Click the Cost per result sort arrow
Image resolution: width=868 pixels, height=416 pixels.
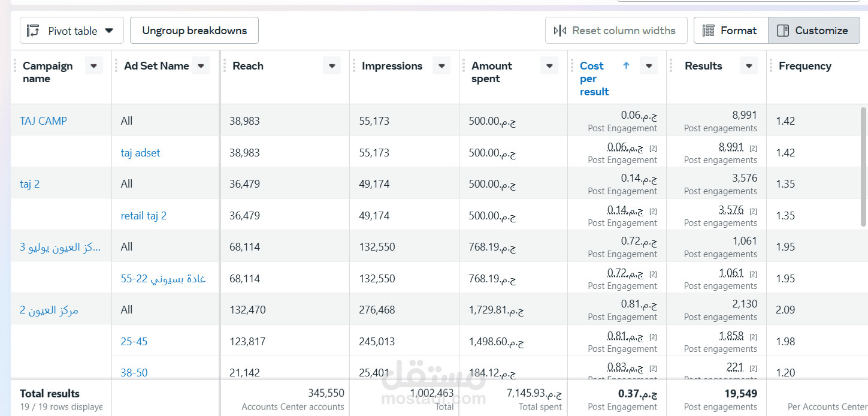coord(626,66)
